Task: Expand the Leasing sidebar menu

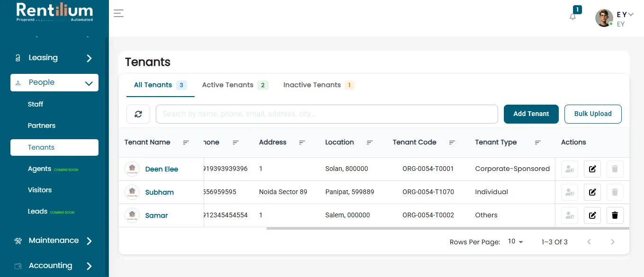Action: [54, 58]
